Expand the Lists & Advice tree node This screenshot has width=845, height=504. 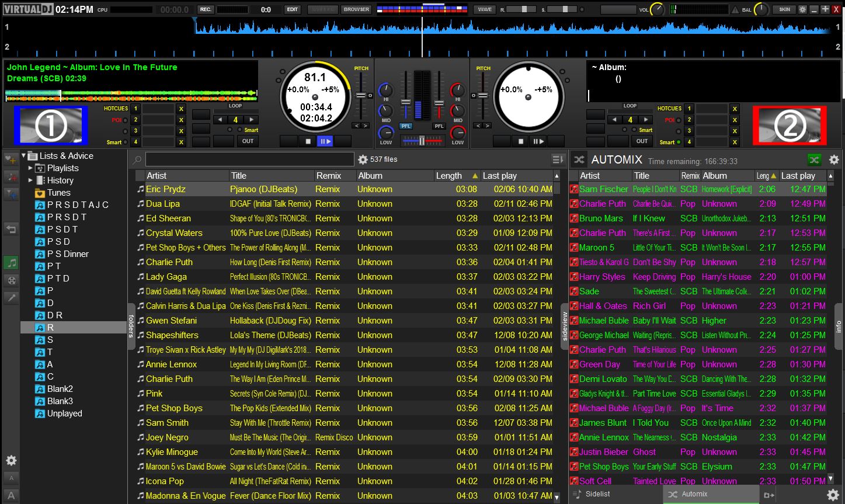click(25, 156)
